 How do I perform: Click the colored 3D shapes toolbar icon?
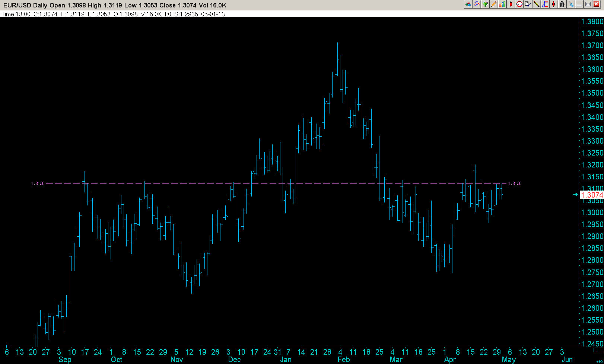[468, 4]
